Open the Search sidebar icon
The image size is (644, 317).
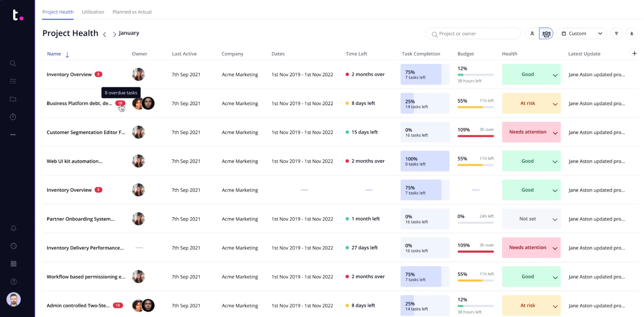[x=13, y=63]
